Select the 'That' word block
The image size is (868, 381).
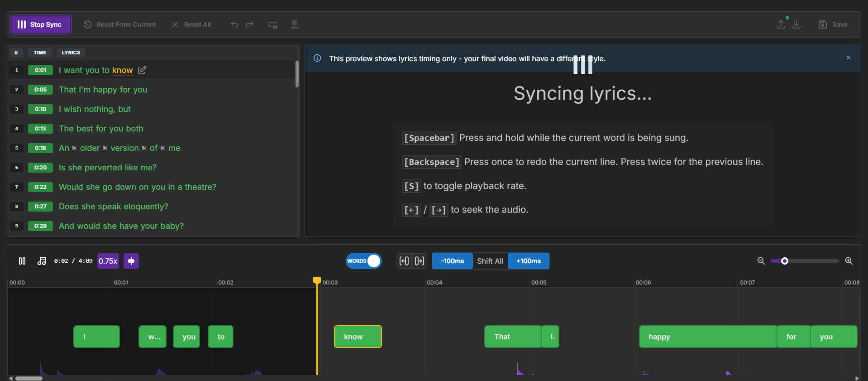click(x=513, y=337)
